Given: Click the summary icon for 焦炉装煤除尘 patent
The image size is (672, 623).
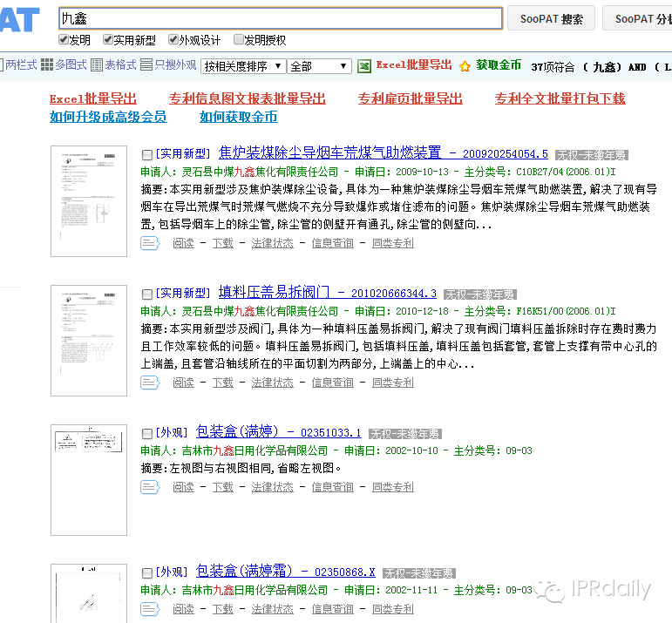Looking at the screenshot, I should pyautogui.click(x=150, y=243).
